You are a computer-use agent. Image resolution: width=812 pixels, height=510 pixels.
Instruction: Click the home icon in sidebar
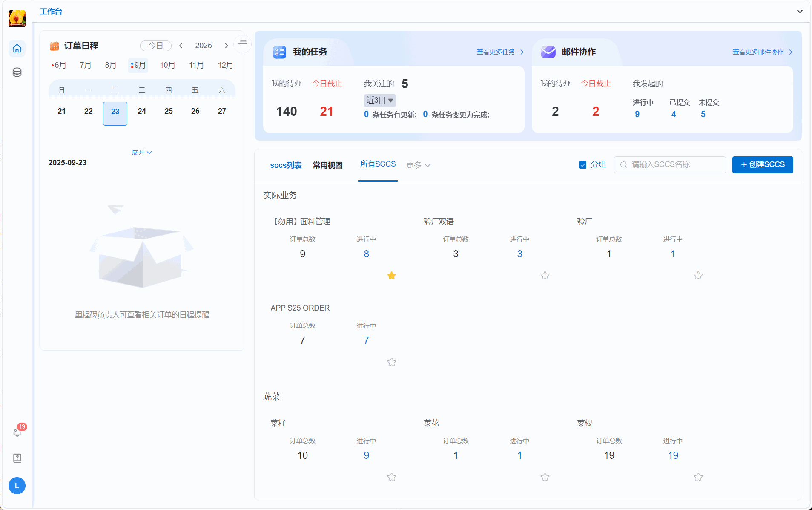point(17,49)
